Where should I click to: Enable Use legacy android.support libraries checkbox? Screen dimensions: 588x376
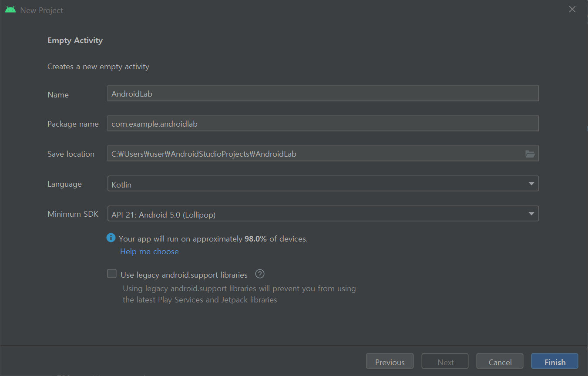[x=112, y=274]
